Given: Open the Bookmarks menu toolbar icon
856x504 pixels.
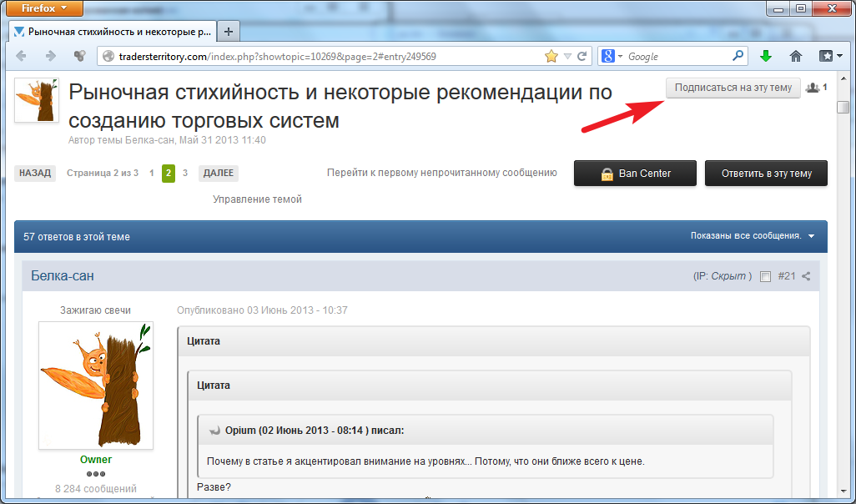Looking at the screenshot, I should click(x=830, y=56).
